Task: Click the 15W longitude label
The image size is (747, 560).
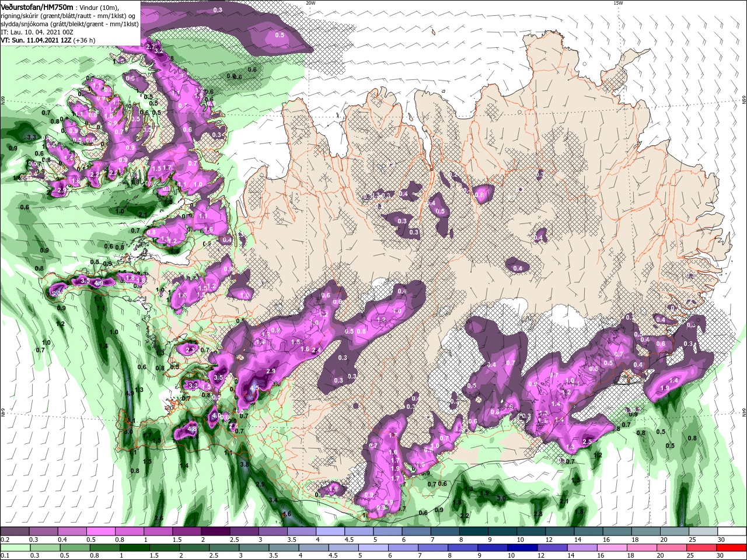Action: 618,3
